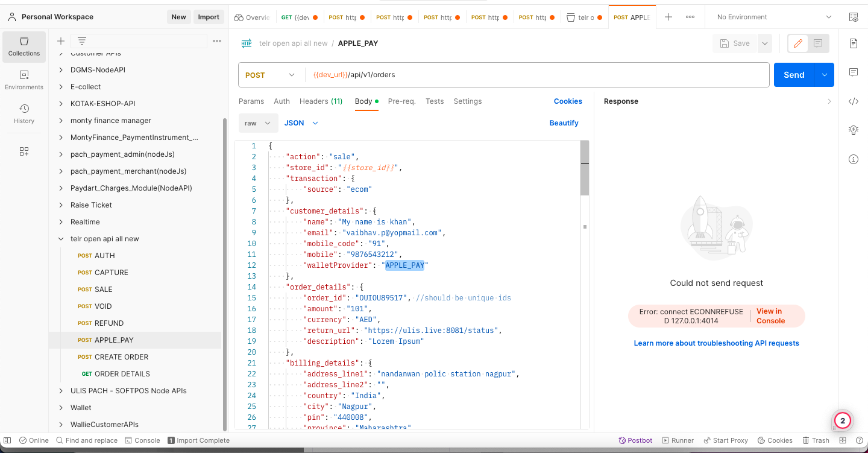Open a new tab with the plus icon
The height and width of the screenshot is (453, 868).
(668, 17)
